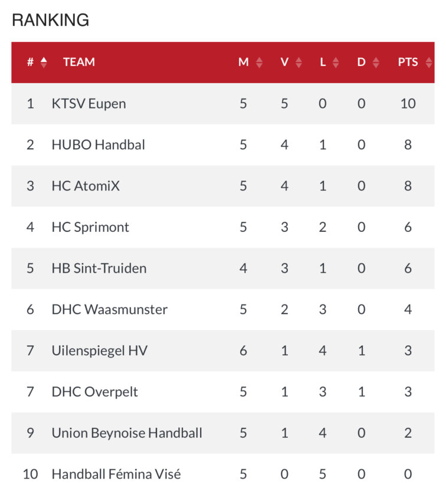Open DHC Overpelt team entry
The width and height of the screenshot is (446, 504).
[94, 392]
